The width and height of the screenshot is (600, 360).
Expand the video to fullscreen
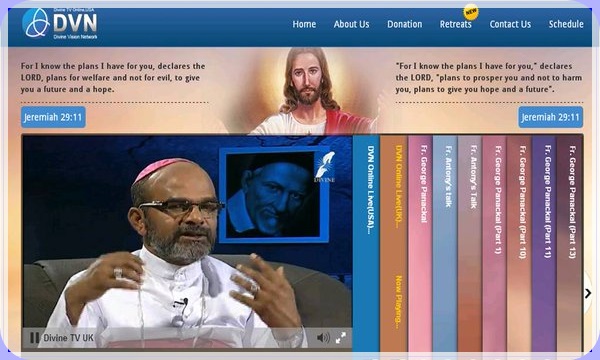[x=341, y=337]
